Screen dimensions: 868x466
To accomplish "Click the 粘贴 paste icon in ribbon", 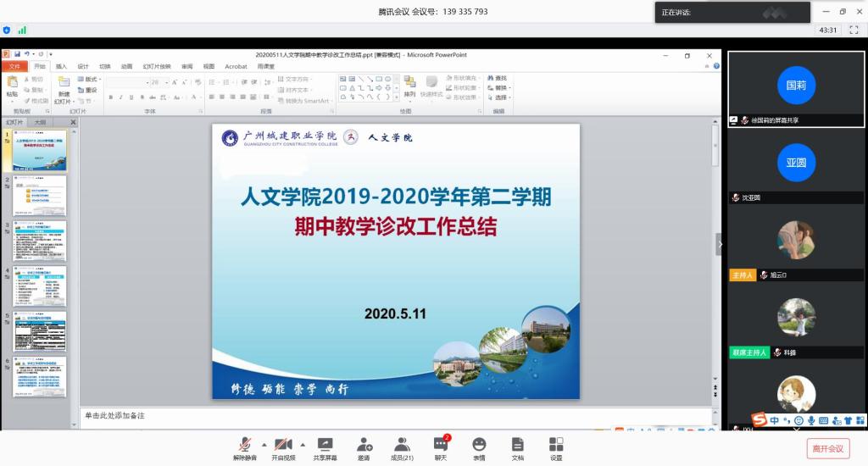I will click(12, 85).
